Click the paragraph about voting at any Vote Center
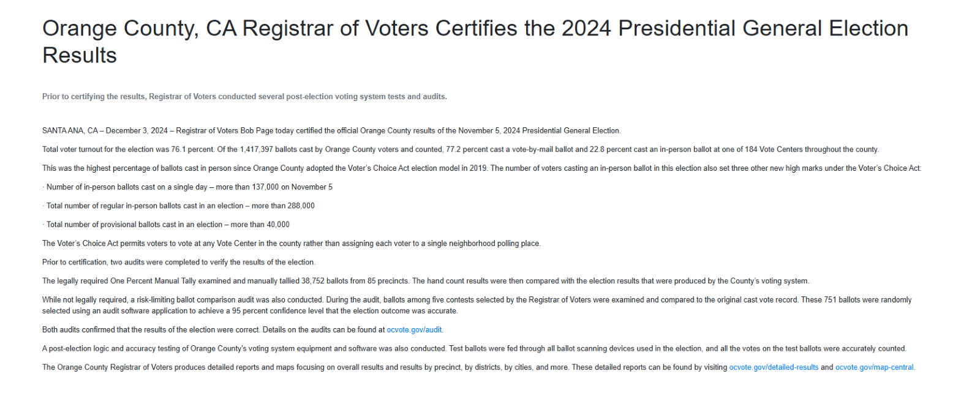The height and width of the screenshot is (404, 980). pyautogui.click(x=291, y=244)
